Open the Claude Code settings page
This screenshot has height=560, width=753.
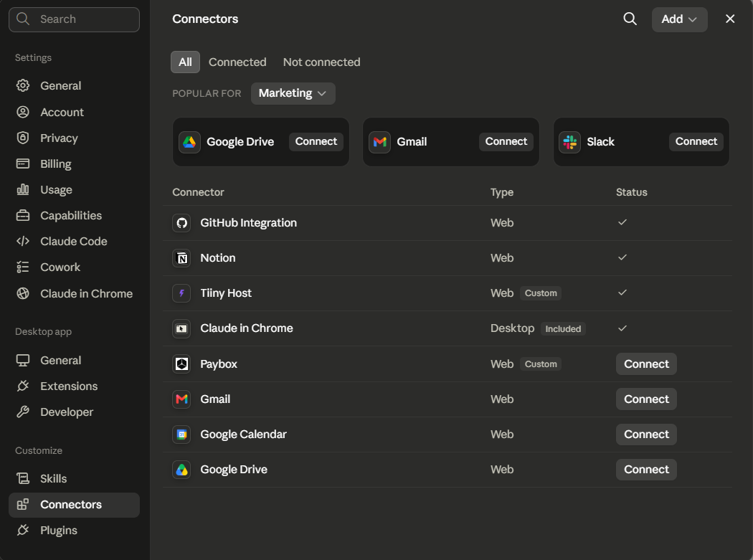coord(74,241)
